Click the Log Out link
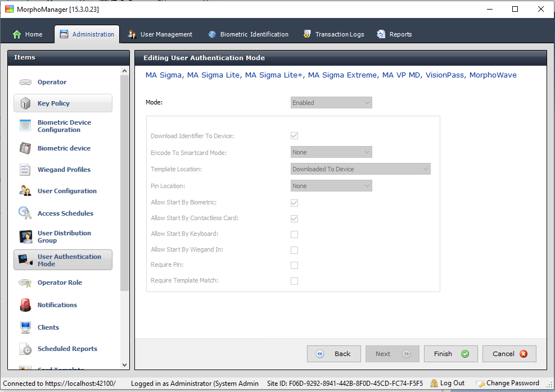555x392 pixels. pyautogui.click(x=453, y=383)
